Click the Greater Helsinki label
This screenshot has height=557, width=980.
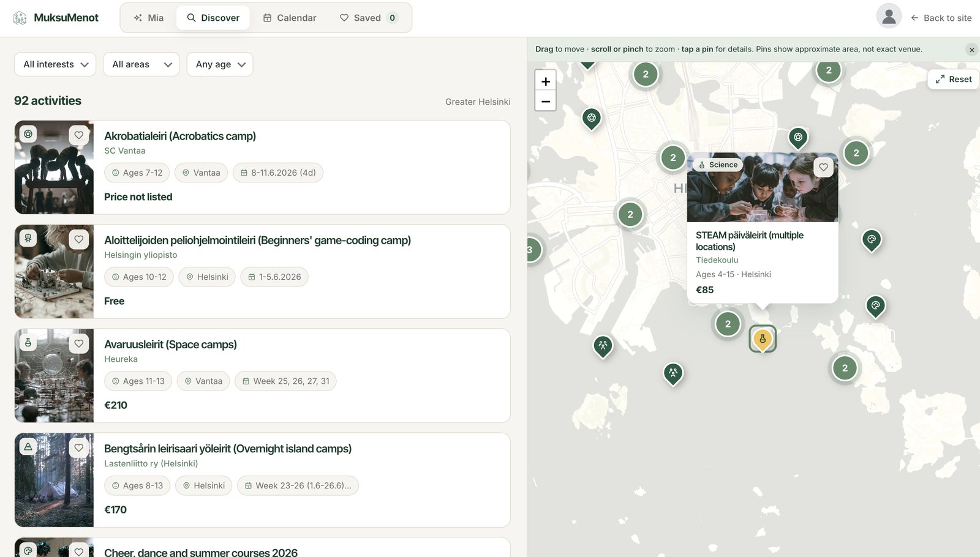click(x=478, y=102)
